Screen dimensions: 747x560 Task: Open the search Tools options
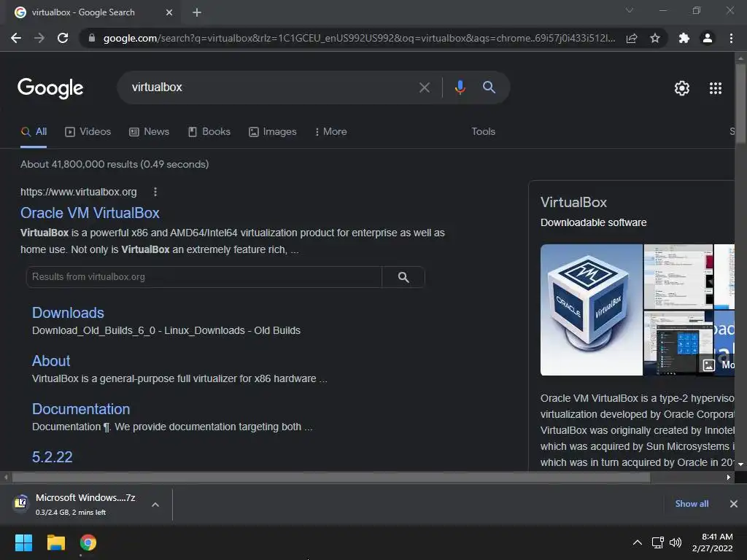(x=483, y=131)
